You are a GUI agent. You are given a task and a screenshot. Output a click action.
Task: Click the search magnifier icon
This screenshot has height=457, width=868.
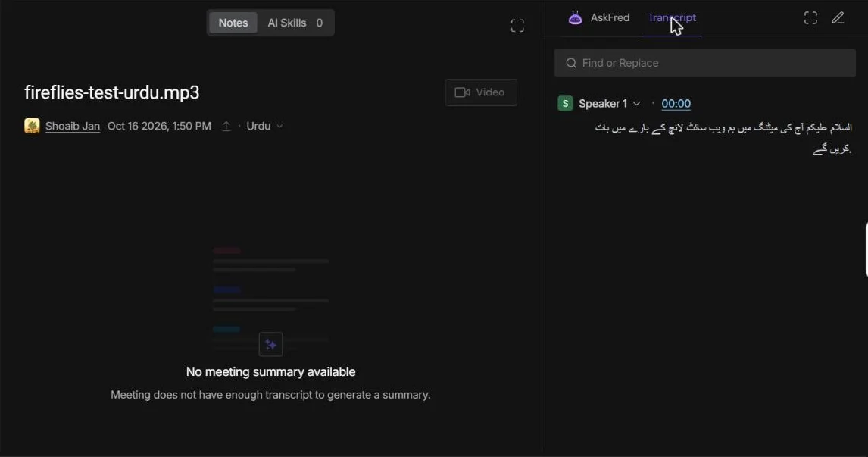571,63
